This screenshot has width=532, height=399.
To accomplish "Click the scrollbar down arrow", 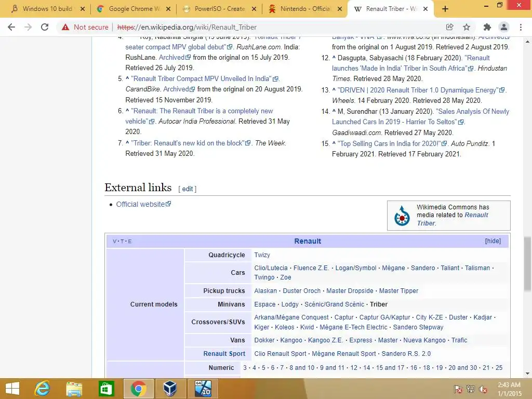I will point(527,374).
